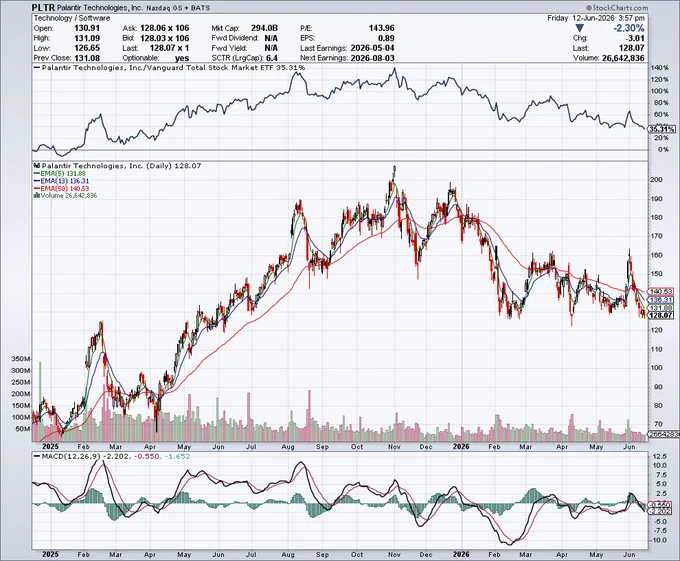This screenshot has width=680, height=561.
Task: Click the EMA(13) 136.31 legend entry
Action: (x=62, y=181)
